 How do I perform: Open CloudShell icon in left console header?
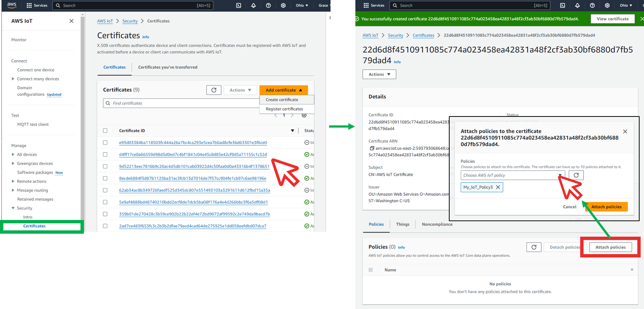coord(239,6)
